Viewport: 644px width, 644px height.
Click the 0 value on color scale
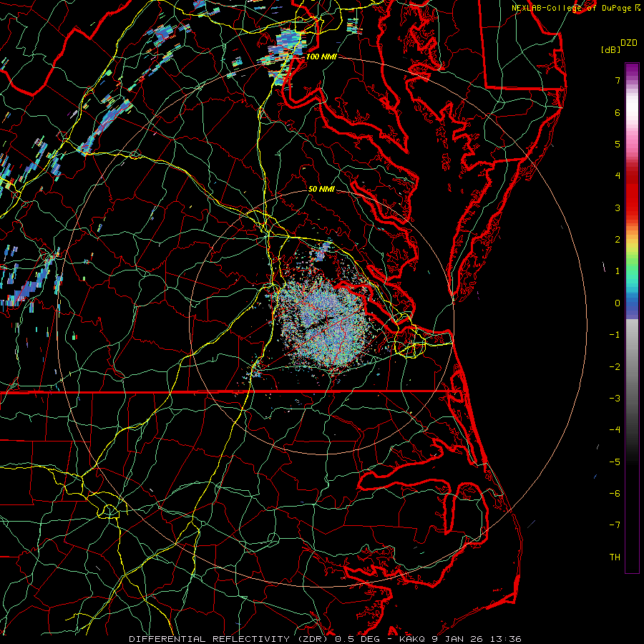(x=618, y=303)
